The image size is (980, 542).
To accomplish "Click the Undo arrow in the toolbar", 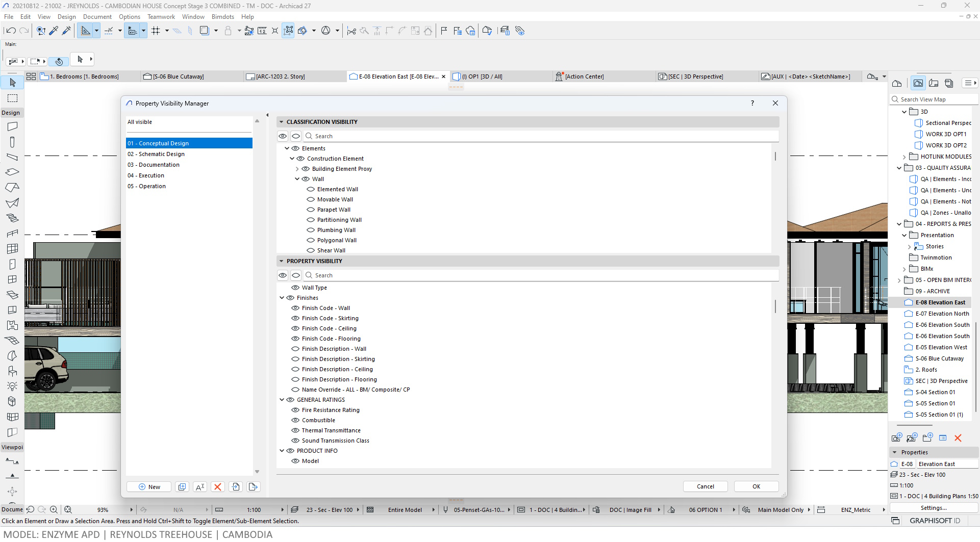I will 11,31.
